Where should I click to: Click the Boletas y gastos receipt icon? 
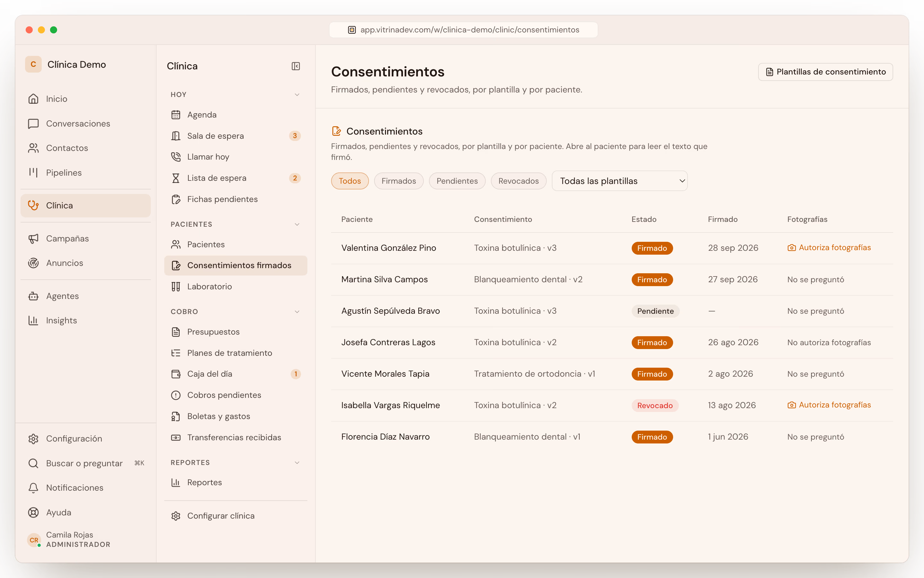(x=175, y=416)
